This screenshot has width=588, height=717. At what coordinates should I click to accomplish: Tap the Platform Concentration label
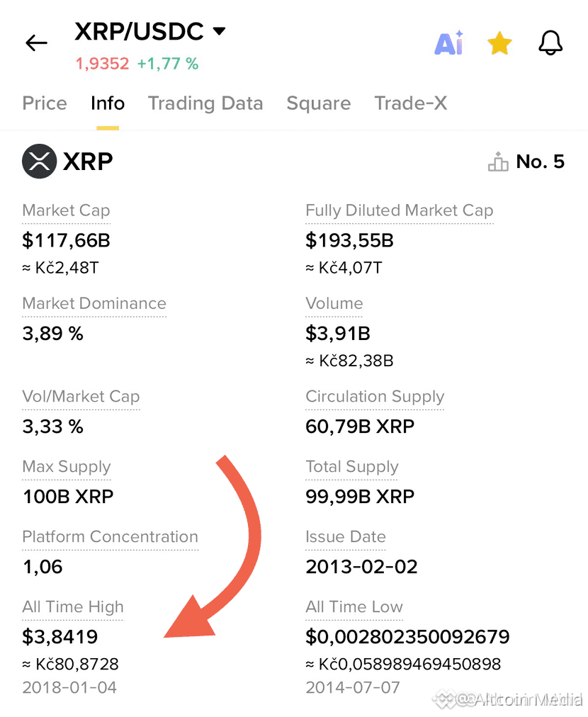[x=111, y=536]
